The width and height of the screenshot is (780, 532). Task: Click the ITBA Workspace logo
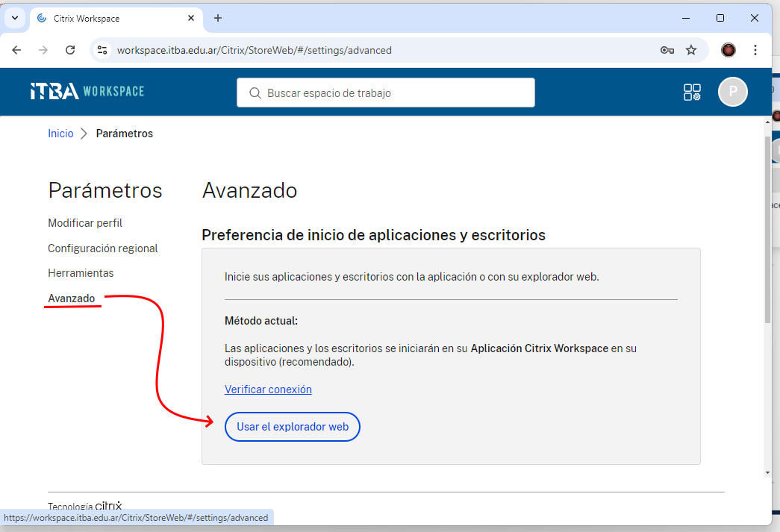coord(87,91)
